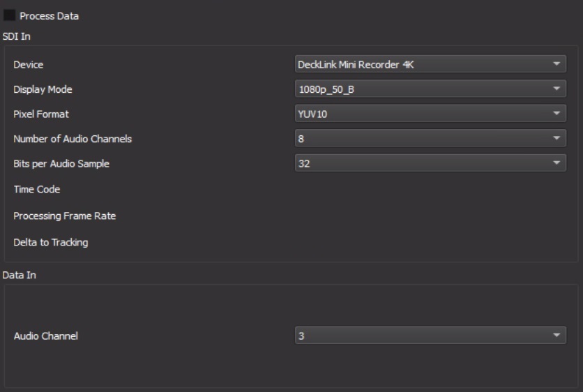Click the Device field label
Screen dimensions: 583x392
coord(28,65)
